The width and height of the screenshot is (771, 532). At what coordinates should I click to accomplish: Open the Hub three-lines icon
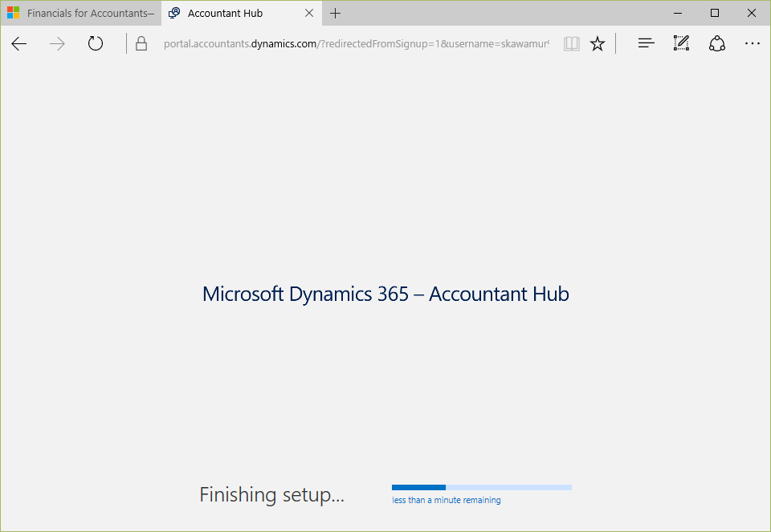click(646, 43)
